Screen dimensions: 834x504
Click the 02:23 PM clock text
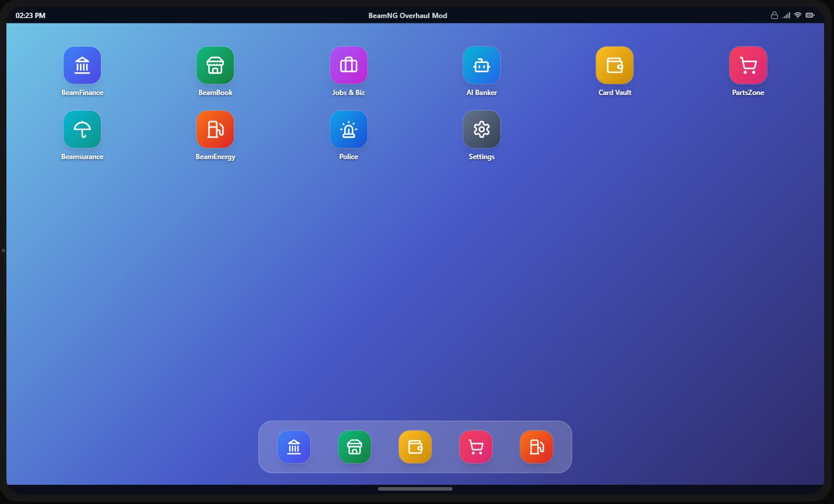[30, 16]
